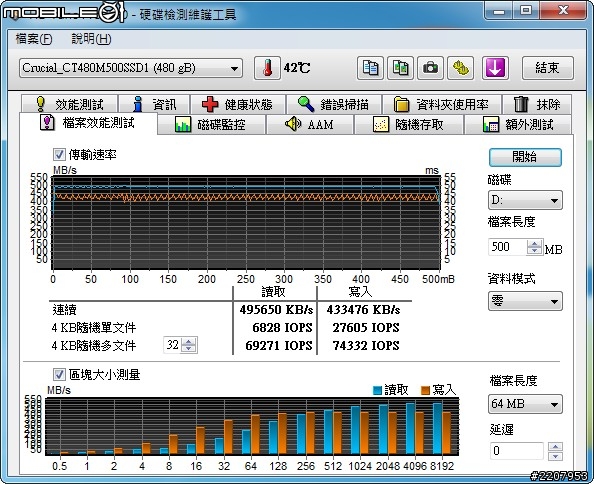This screenshot has width=594, height=484.
Task: Expand the Crucial_CT480M500SSD1 drive dropdown
Action: [x=131, y=68]
